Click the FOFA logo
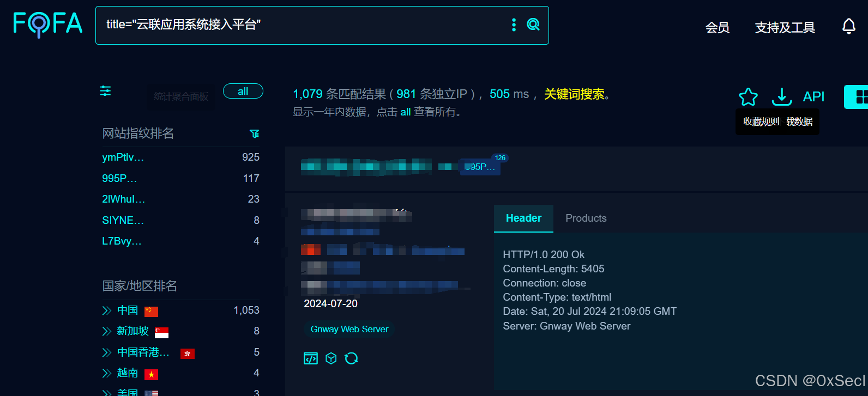Image resolution: width=868 pixels, height=396 pixels. [48, 24]
